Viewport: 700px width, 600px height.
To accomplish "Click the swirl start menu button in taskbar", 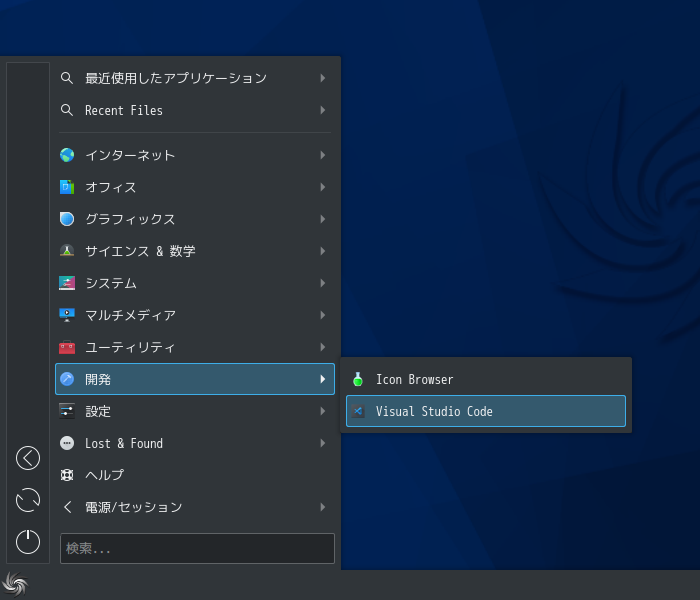I will click(x=15, y=584).
